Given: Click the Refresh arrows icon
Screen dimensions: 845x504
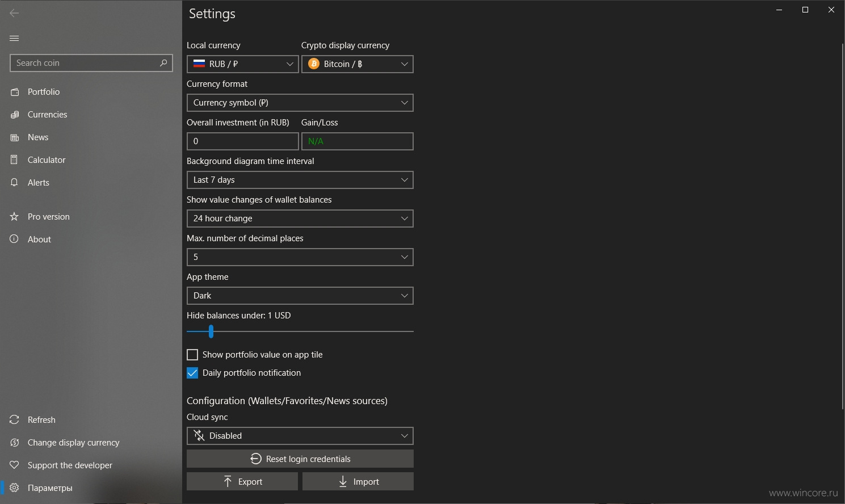Looking at the screenshot, I should pos(15,420).
